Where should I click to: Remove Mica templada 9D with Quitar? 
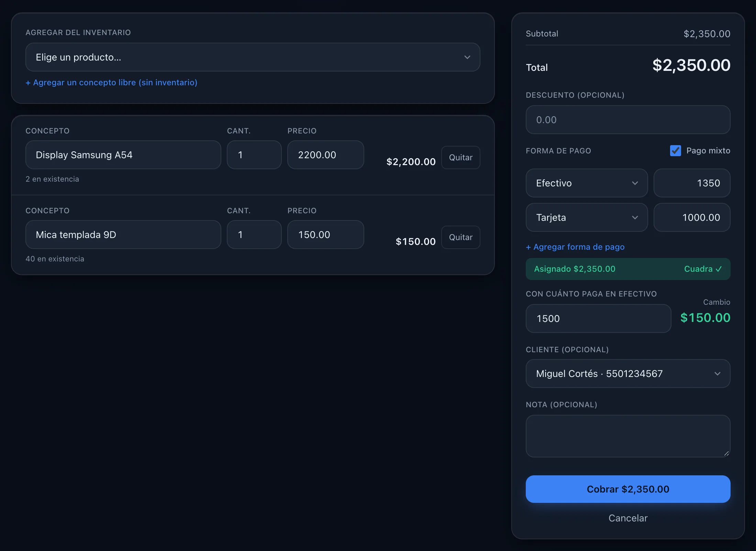(x=460, y=237)
